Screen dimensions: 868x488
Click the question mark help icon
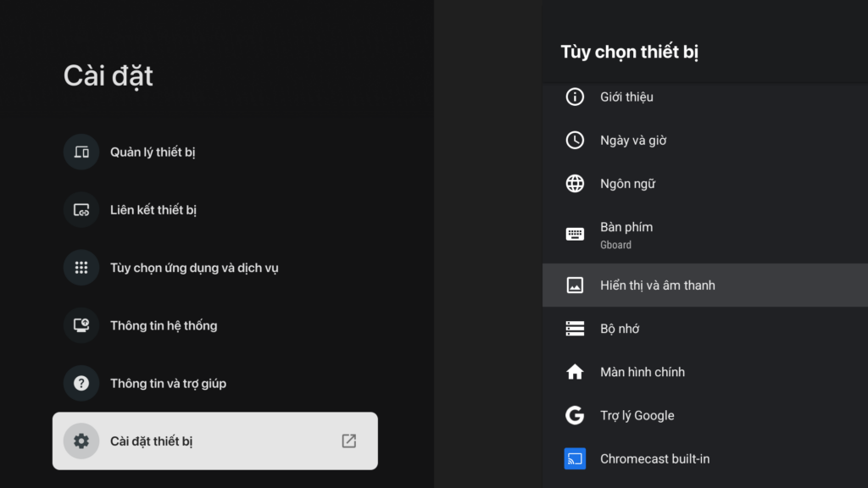(81, 383)
